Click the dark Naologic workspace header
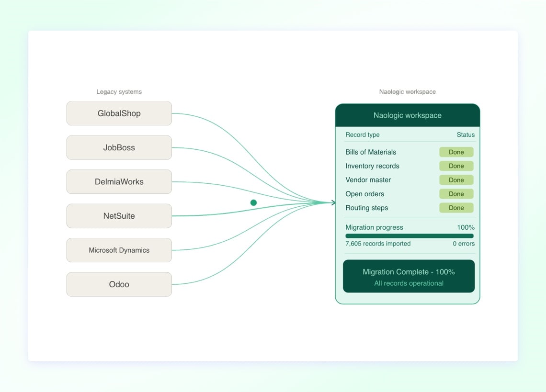This screenshot has width=546, height=392. click(x=408, y=115)
